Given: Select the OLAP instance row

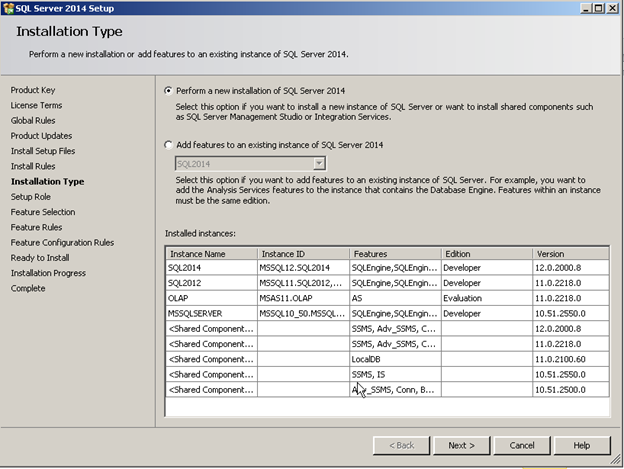Looking at the screenshot, I should [x=387, y=298].
